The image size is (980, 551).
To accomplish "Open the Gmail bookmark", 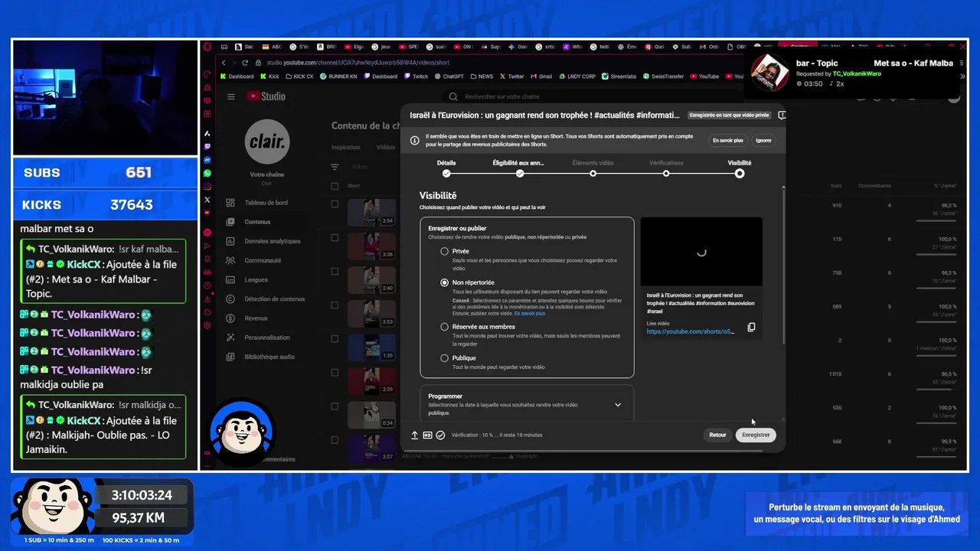I will click(541, 77).
